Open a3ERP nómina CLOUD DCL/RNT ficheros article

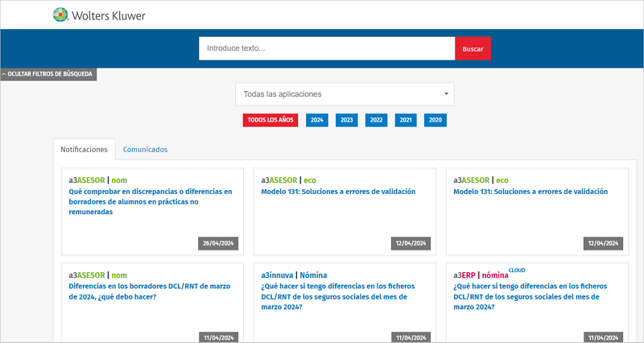pyautogui.click(x=530, y=296)
